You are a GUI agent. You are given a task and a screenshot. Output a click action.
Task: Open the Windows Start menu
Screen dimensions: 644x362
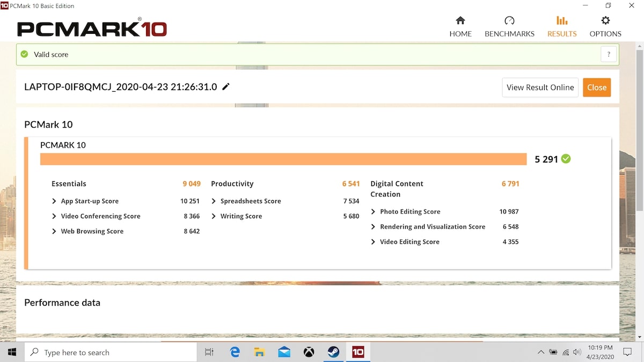[x=12, y=352]
